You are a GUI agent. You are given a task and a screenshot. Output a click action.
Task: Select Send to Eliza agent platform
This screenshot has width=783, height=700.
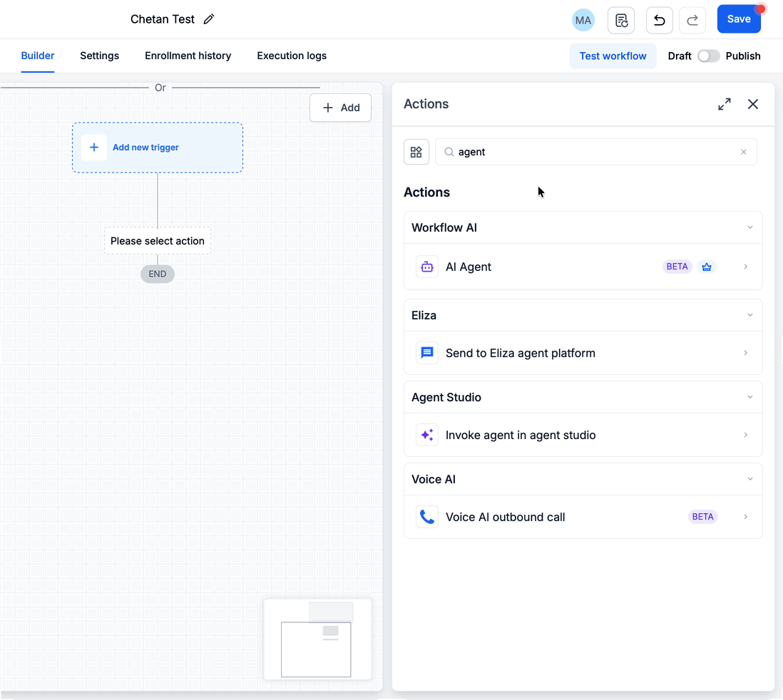583,353
